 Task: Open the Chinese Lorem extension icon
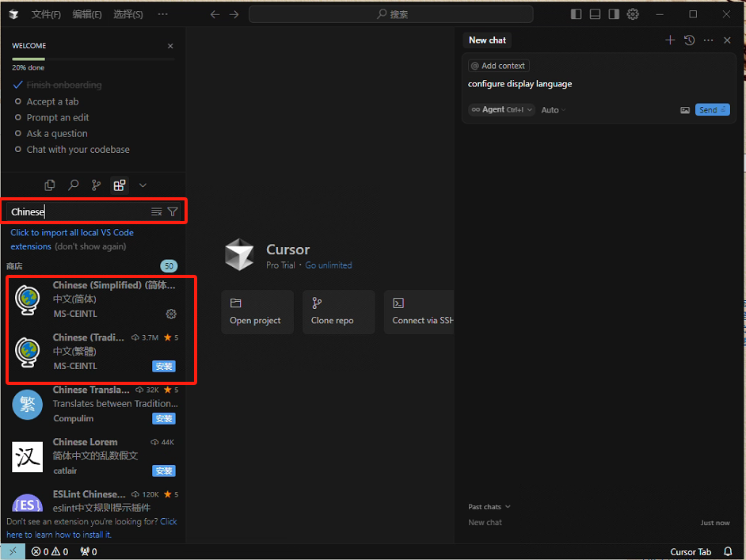tap(27, 457)
